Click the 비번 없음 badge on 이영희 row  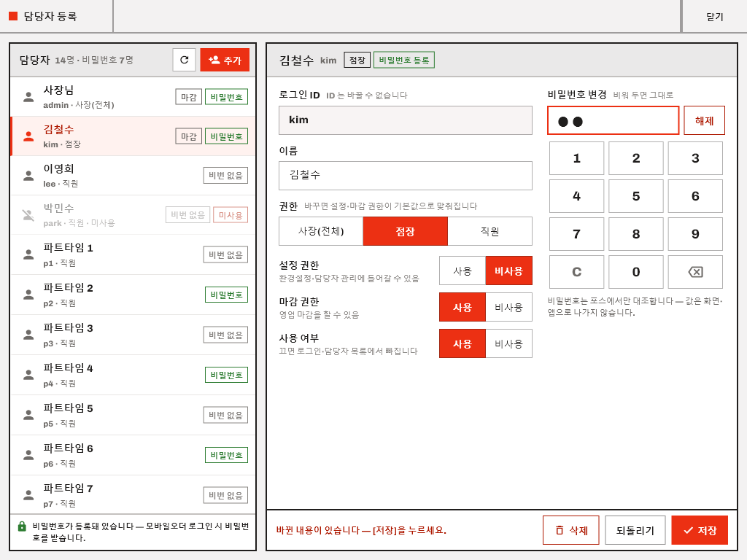click(x=226, y=176)
